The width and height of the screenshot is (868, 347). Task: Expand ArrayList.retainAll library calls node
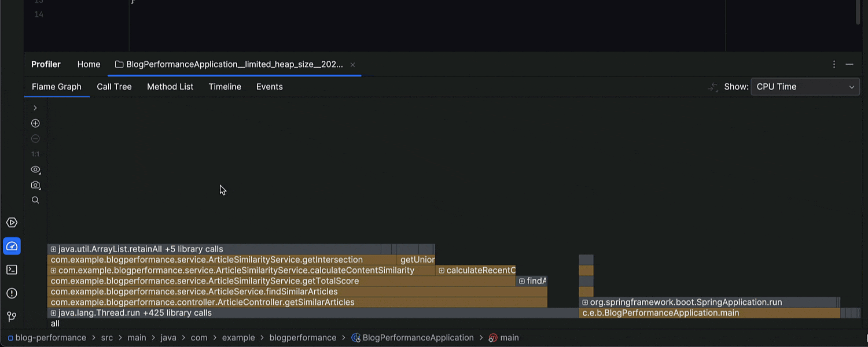(x=53, y=249)
